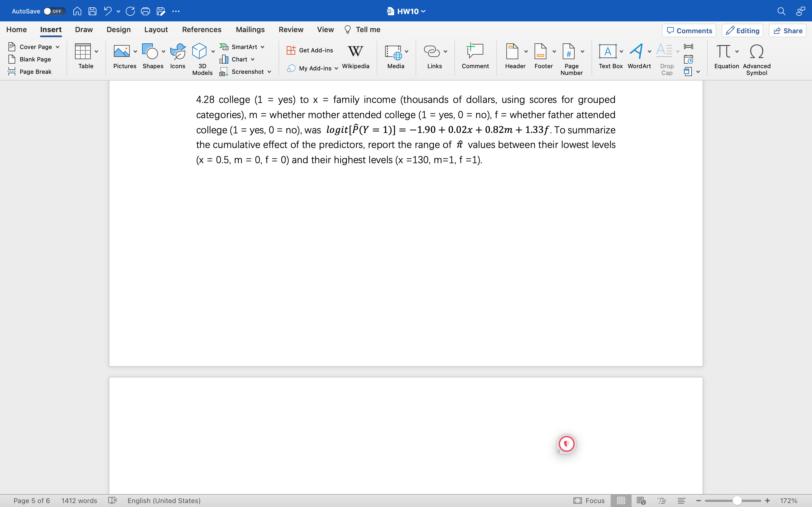The height and width of the screenshot is (507, 812).
Task: Open the Screenshot dropdown
Action: [269, 72]
